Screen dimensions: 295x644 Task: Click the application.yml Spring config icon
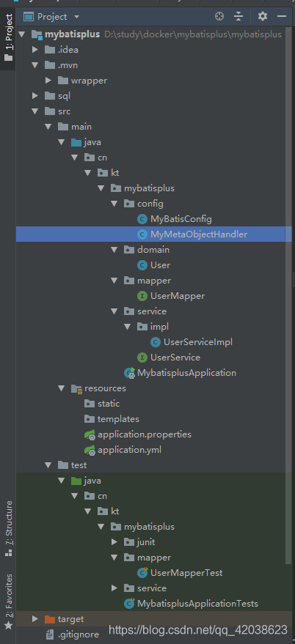[90, 450]
